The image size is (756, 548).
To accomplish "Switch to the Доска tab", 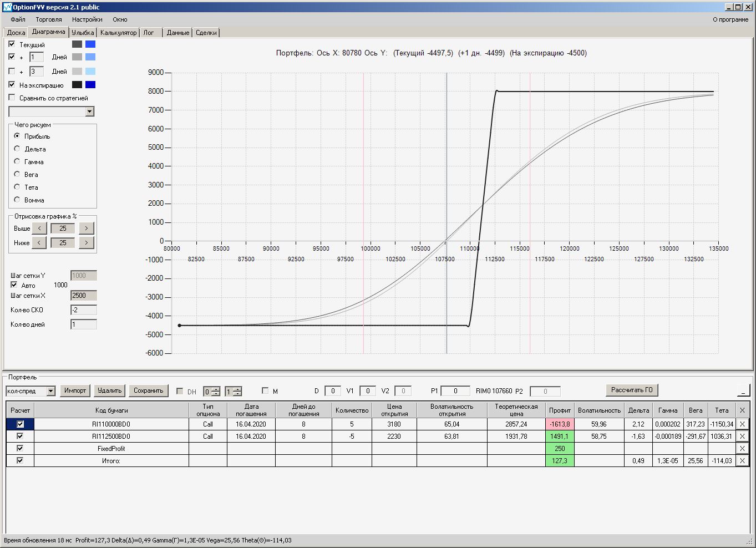I will tap(16, 33).
